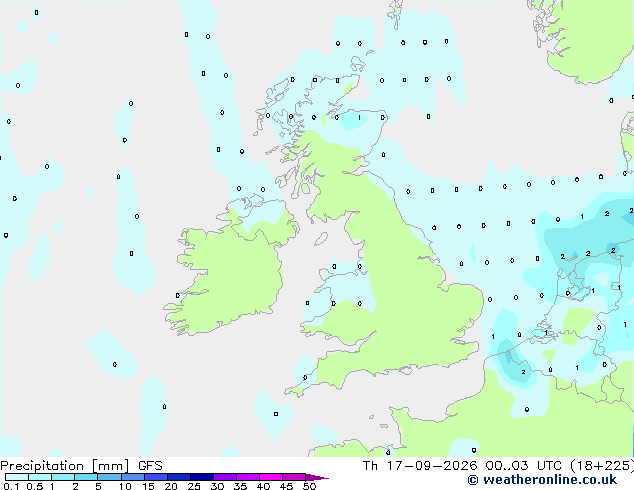Click the 'Precipitation [mm]' title text
This screenshot has height=490, width=634.
coord(65,466)
